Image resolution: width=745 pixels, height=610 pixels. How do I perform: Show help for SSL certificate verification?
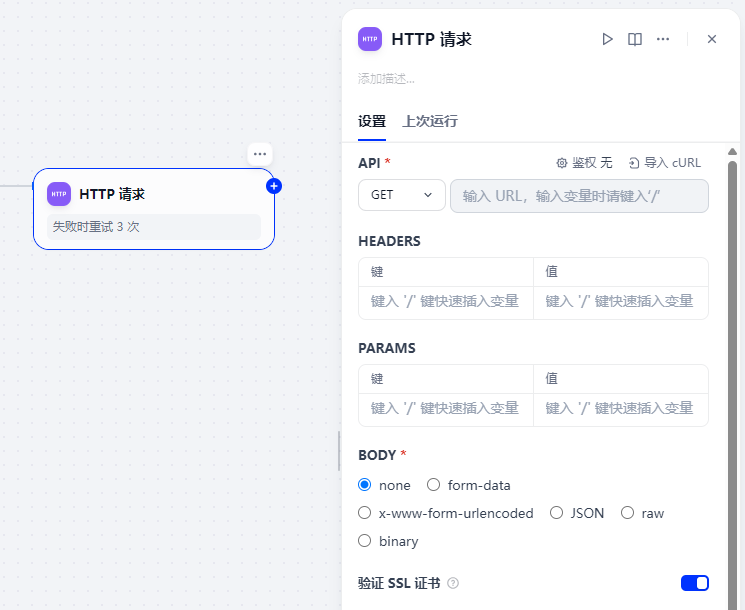pos(453,583)
